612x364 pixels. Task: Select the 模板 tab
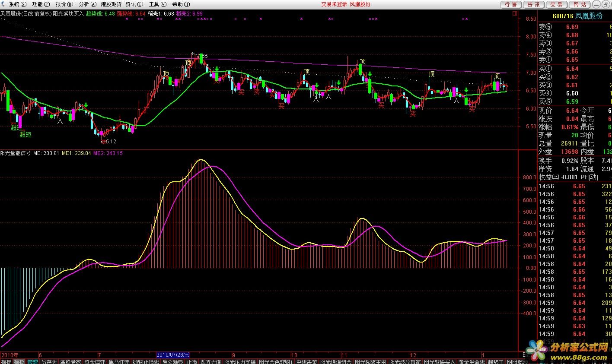pyautogui.click(x=19, y=361)
